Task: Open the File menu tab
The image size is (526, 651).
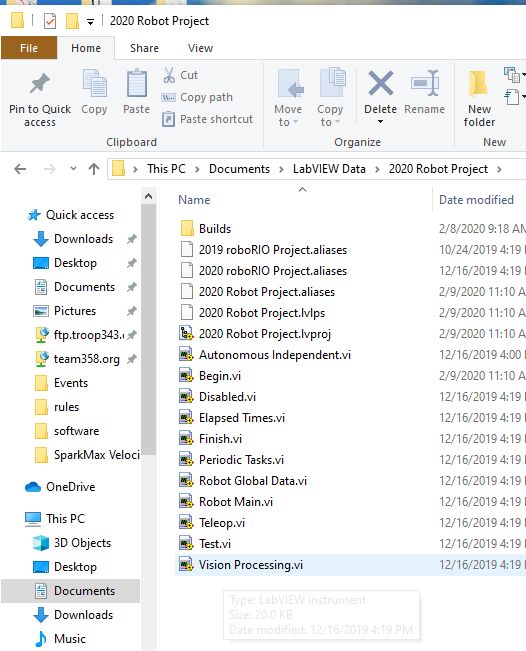Action: point(29,48)
